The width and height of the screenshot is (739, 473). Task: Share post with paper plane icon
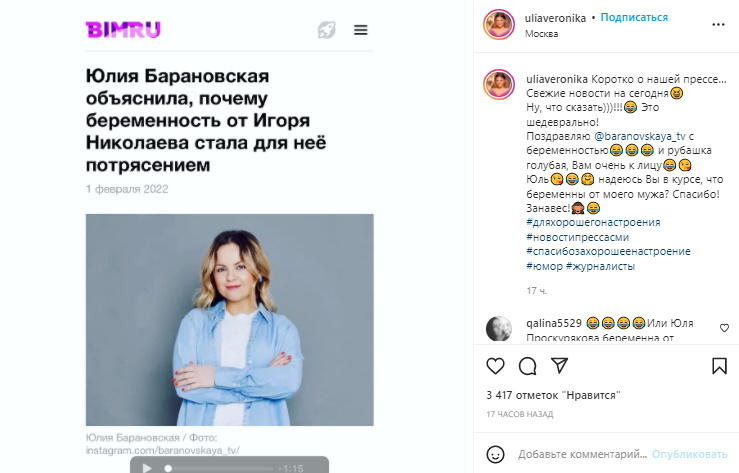click(x=559, y=366)
